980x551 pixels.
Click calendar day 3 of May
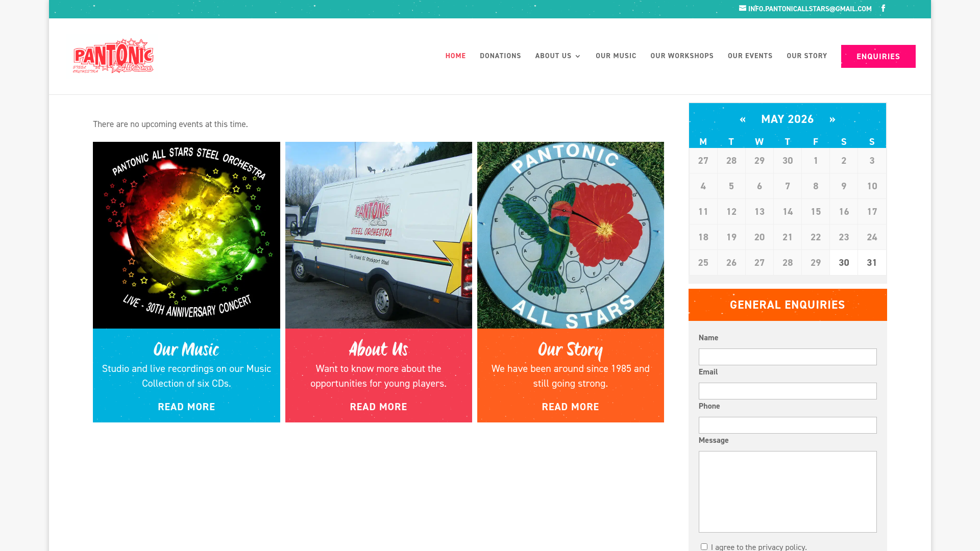click(872, 161)
